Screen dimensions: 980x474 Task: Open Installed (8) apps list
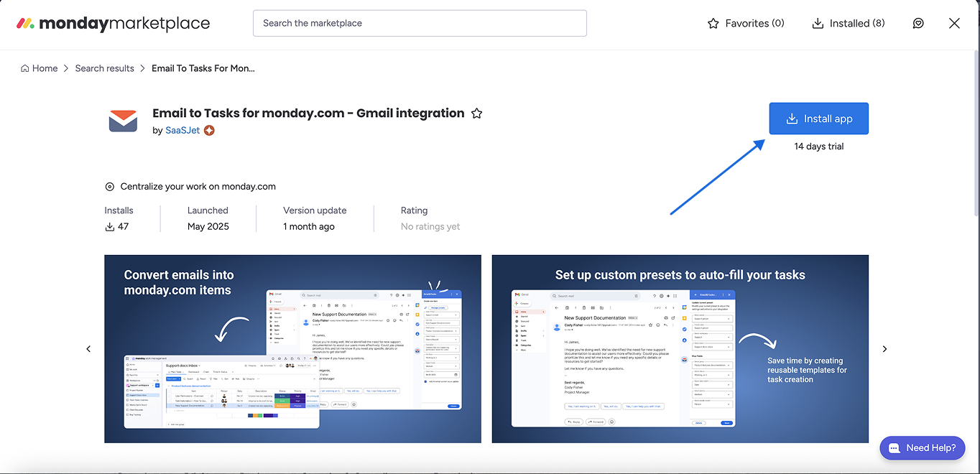849,24
